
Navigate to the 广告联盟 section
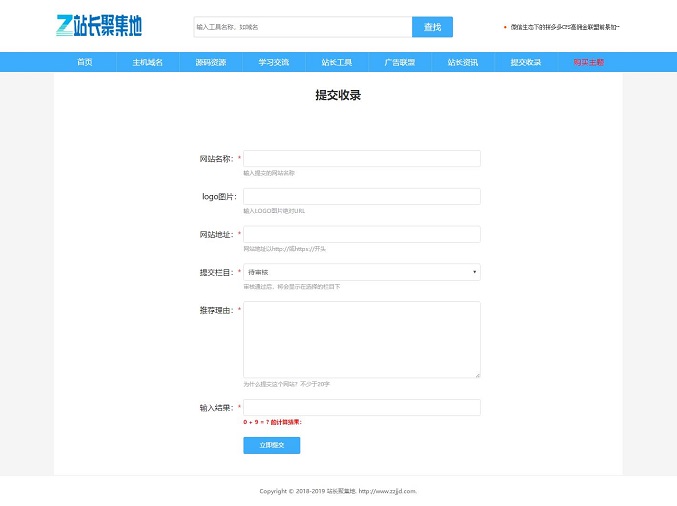(x=400, y=62)
